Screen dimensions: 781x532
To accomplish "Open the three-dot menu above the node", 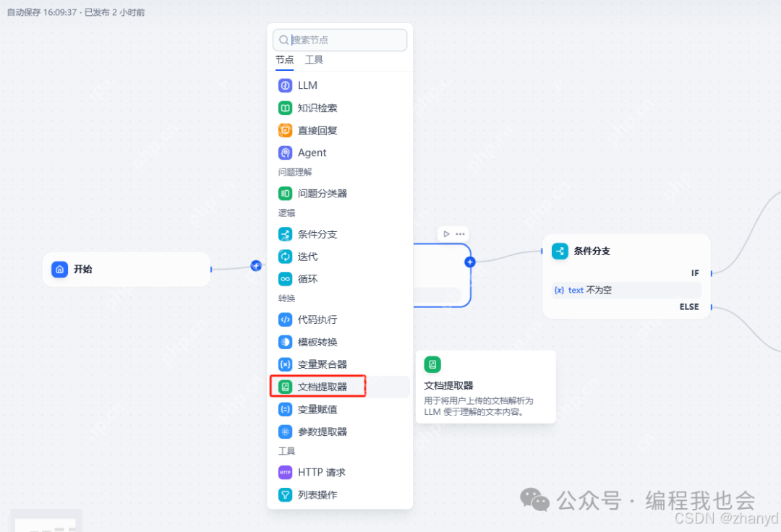I will (x=460, y=234).
